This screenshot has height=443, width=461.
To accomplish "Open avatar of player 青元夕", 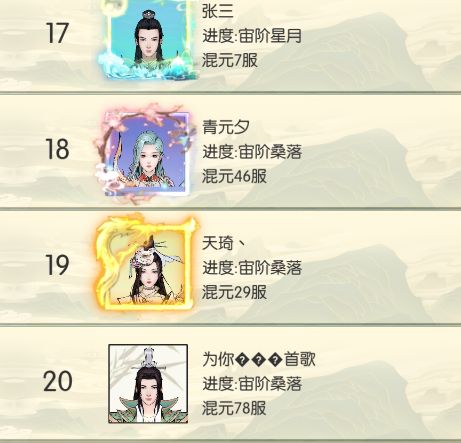I will click(x=145, y=153).
